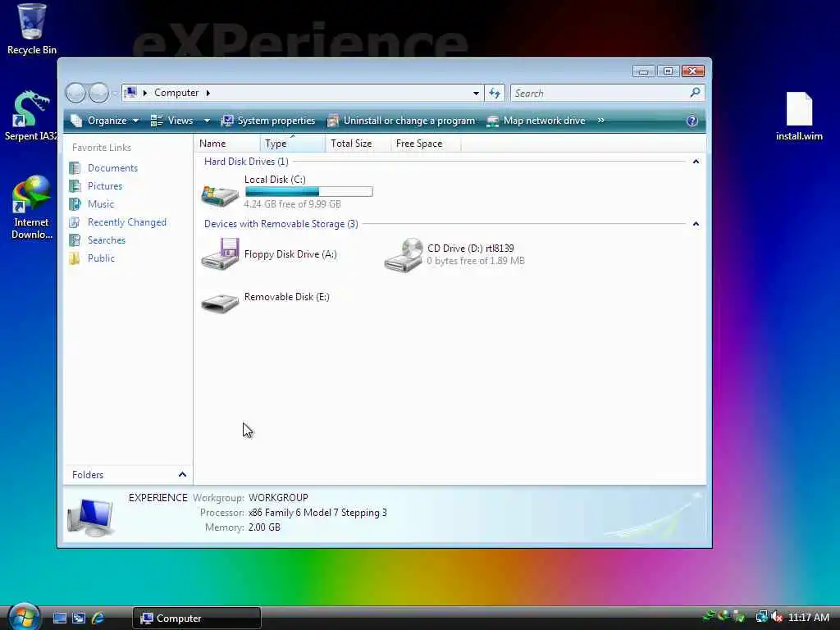Click the Refresh button beside address bar
Viewport: 840px width, 630px height.
(495, 93)
